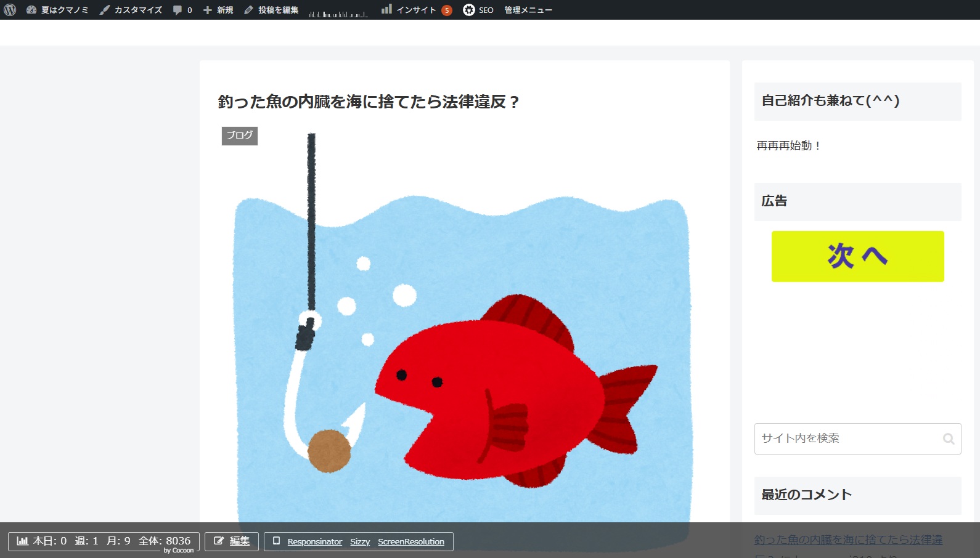Click the 編集 edit button
980x558 pixels.
click(232, 541)
